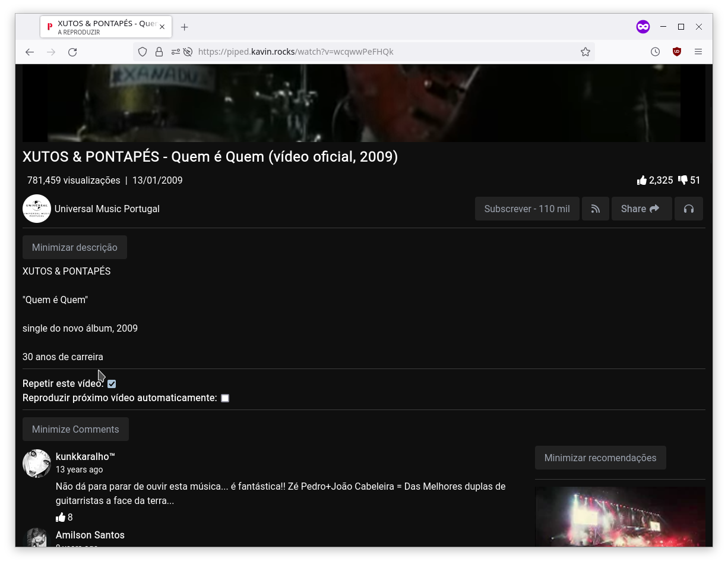Click the thumbs-up likes icon for the video
This screenshot has width=728, height=564.
click(x=642, y=180)
